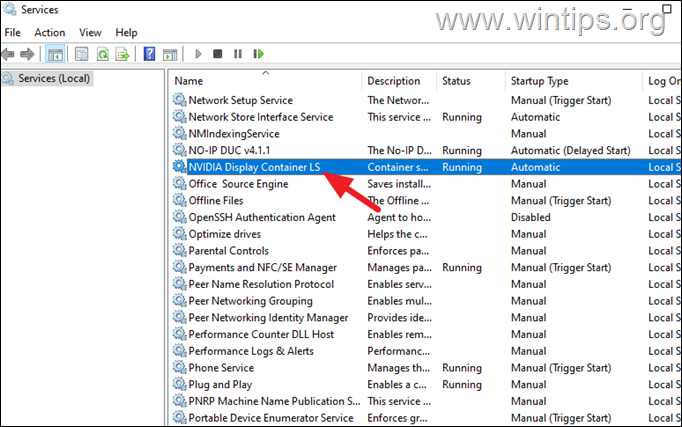This screenshot has width=682, height=427.
Task: Click the Refresh toolbar icon
Action: [x=103, y=54]
